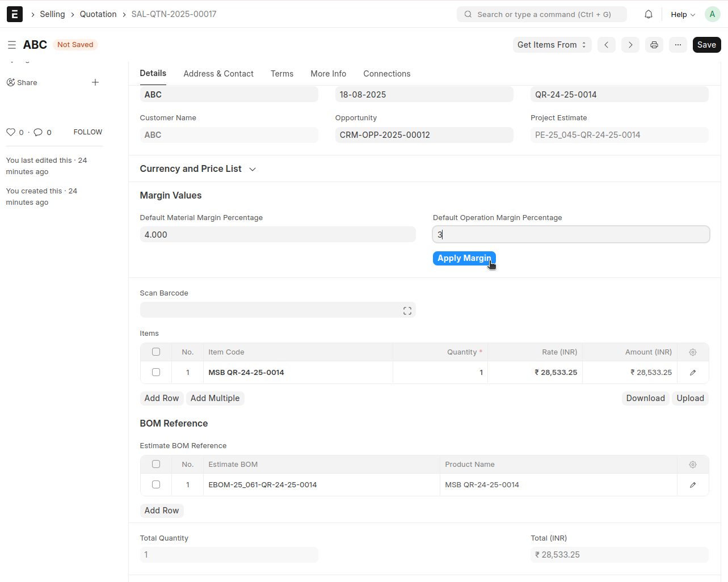Edit the MSB QR-24-25-0014 item row

pyautogui.click(x=692, y=373)
